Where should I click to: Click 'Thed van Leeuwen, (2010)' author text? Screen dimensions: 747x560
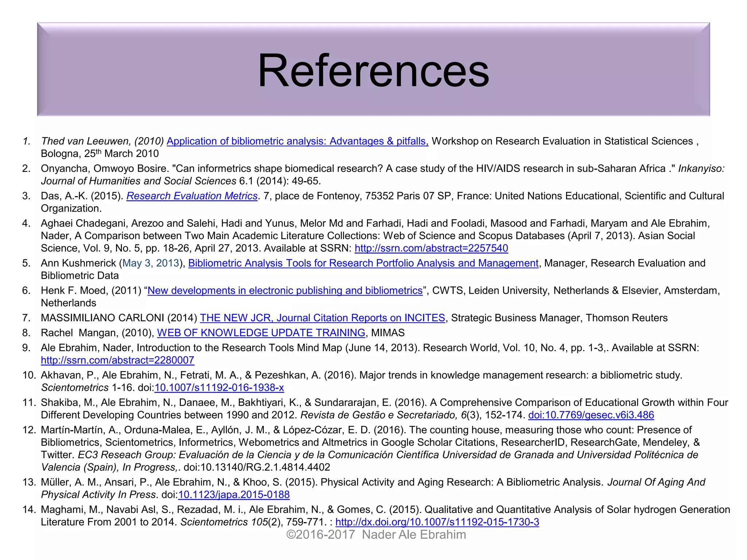102,141
